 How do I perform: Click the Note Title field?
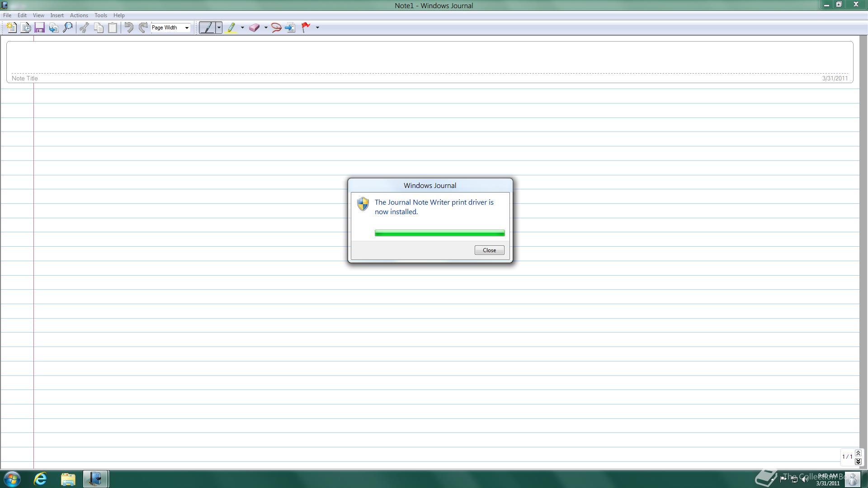click(429, 59)
